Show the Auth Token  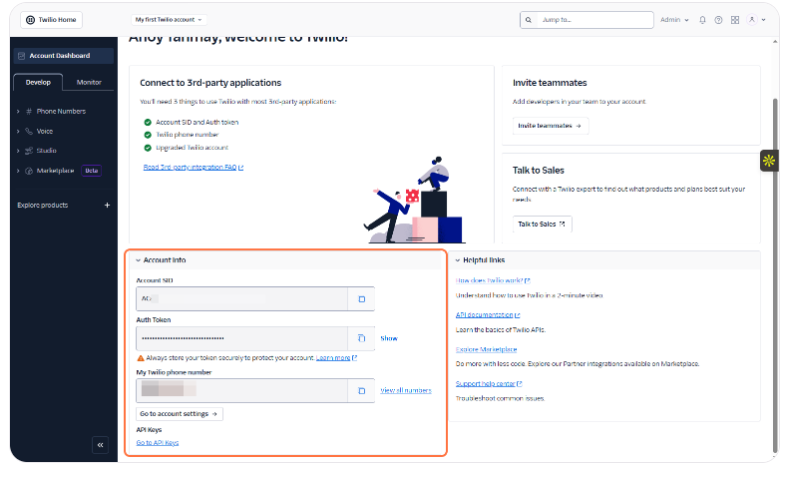(389, 338)
